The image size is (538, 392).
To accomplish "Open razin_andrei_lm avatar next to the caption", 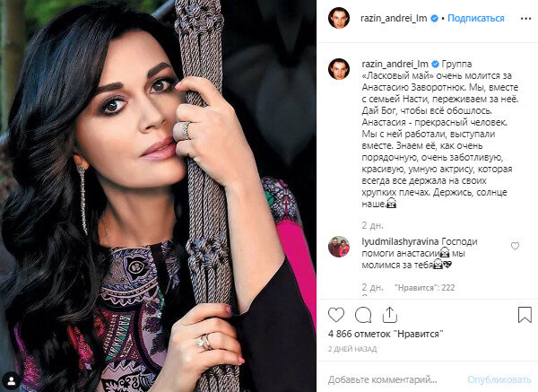I will (x=339, y=69).
